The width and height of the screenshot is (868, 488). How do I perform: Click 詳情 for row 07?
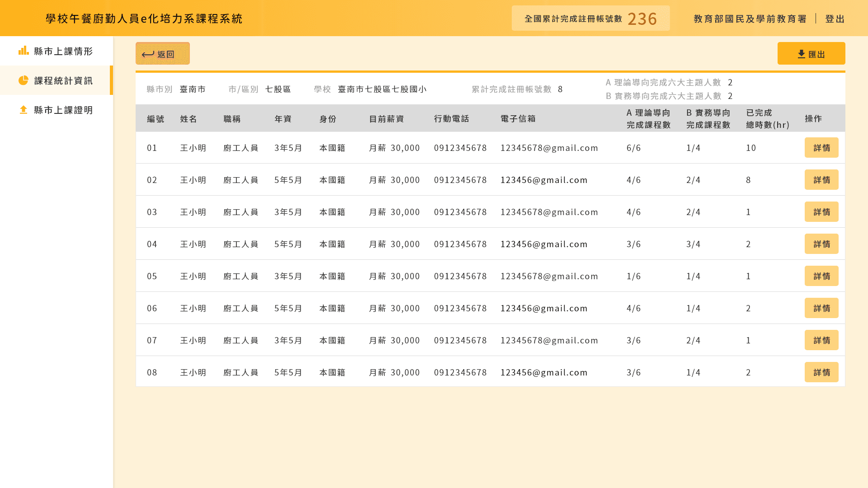[821, 340]
